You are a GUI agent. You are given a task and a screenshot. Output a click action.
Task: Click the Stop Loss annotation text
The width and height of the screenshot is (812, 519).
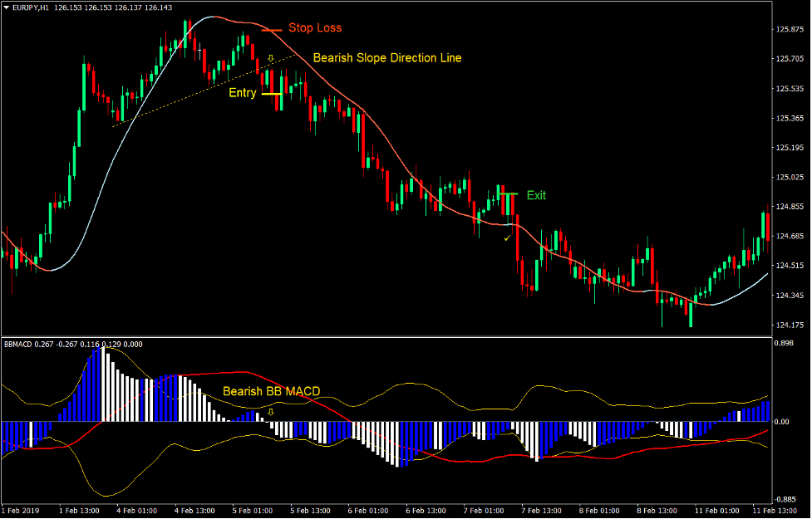pyautogui.click(x=316, y=27)
